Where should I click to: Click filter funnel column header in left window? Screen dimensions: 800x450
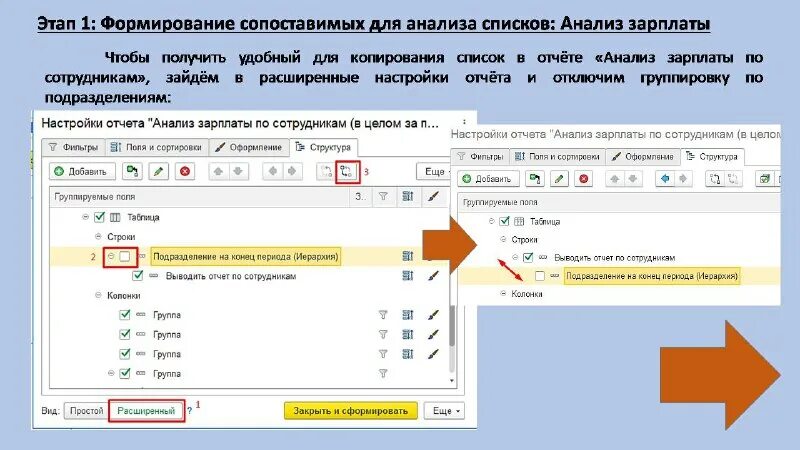point(383,196)
